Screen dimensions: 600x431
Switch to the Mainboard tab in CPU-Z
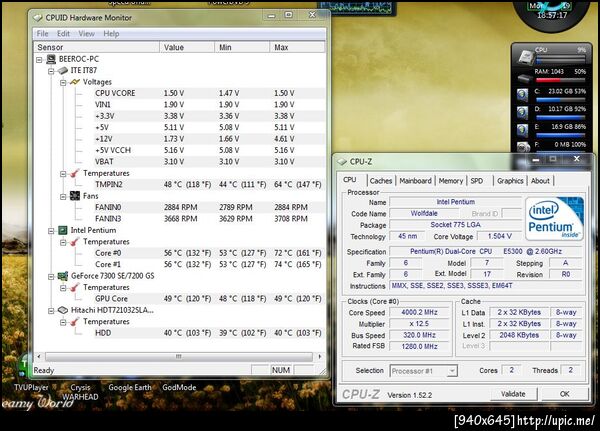click(415, 181)
